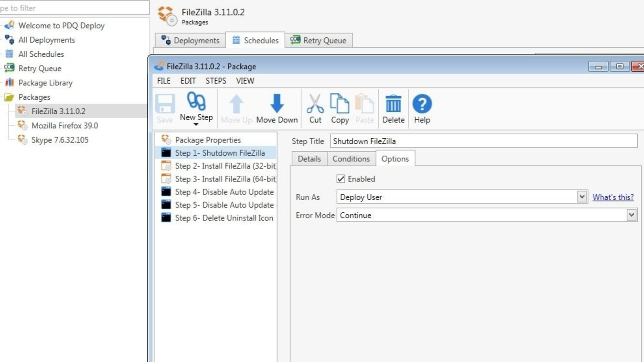Click the large FileZilla package header icon
This screenshot has height=362, width=644.
point(167,16)
